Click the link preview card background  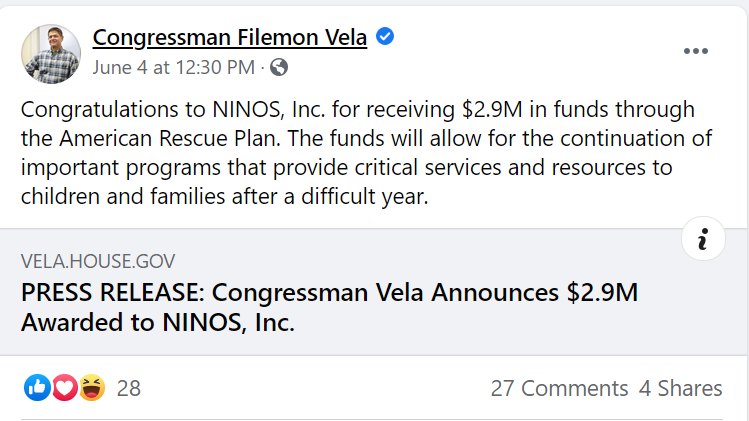click(374, 292)
